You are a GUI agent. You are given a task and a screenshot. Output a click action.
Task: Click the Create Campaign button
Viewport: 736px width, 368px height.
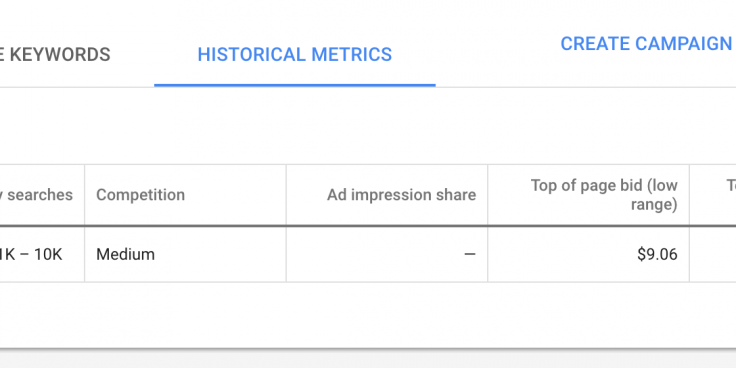[x=648, y=44]
